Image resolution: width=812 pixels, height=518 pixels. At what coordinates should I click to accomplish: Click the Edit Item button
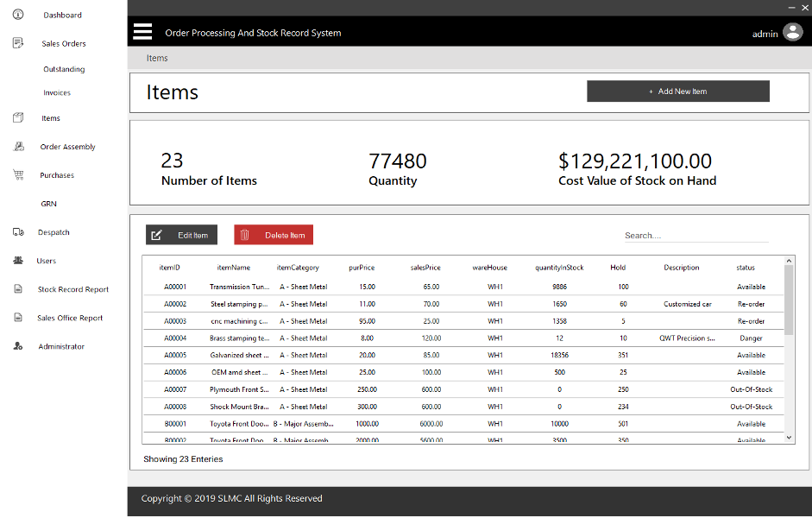tap(182, 235)
